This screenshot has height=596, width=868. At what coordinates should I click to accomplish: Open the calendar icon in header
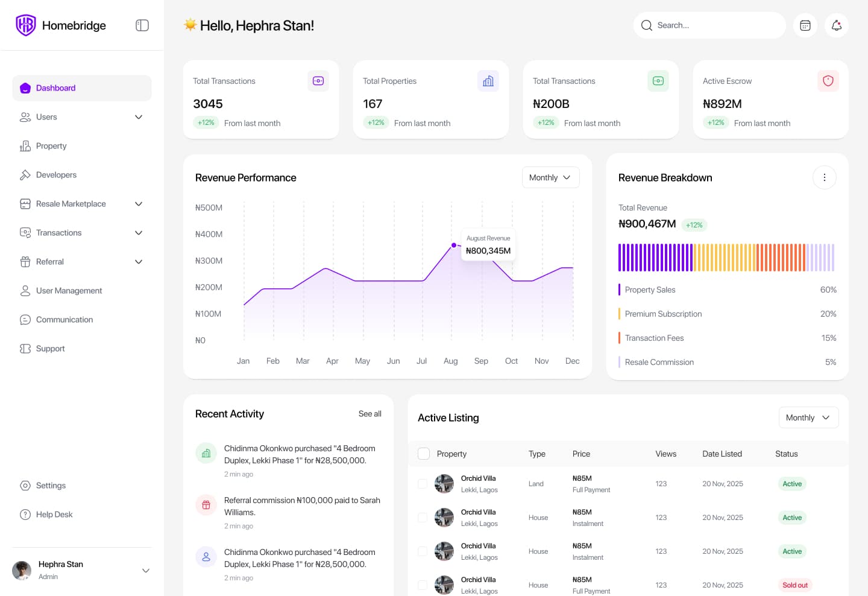tap(805, 25)
